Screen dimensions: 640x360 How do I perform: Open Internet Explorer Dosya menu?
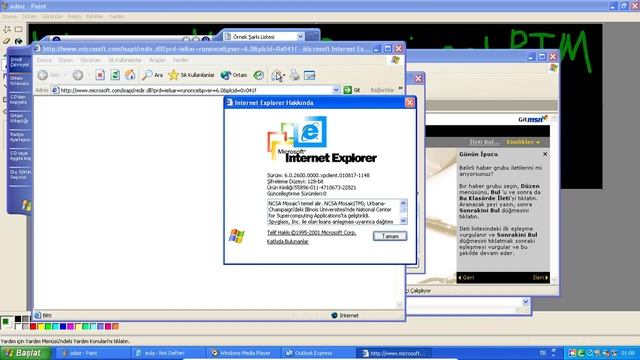point(44,60)
